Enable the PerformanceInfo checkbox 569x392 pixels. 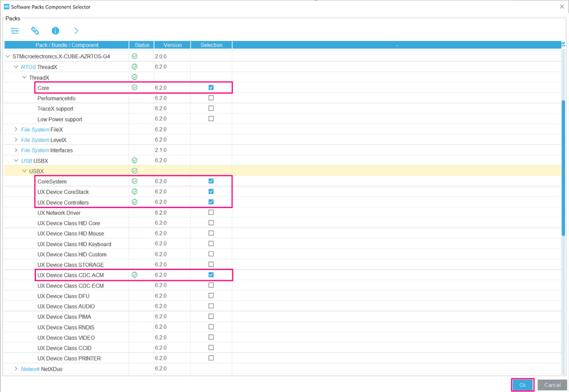coord(211,98)
